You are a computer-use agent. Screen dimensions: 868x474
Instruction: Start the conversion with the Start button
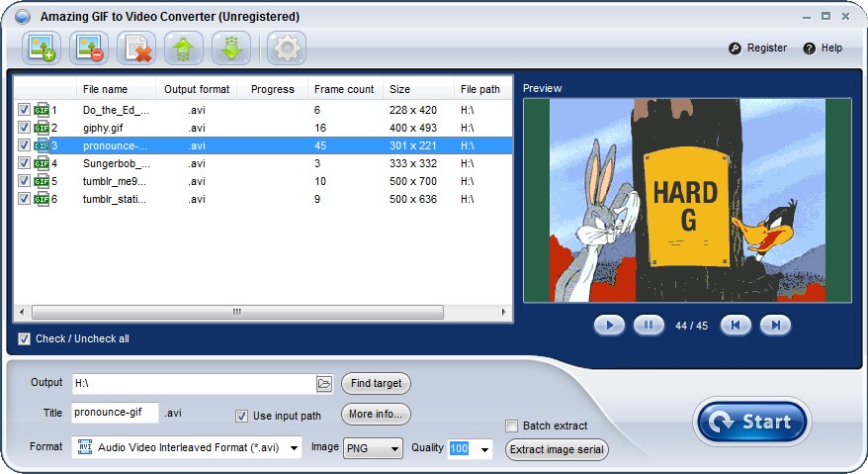(751, 422)
